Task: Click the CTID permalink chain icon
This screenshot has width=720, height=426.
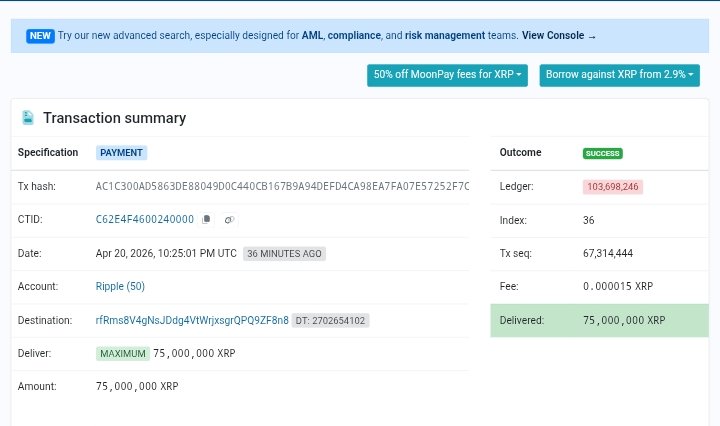Action: [229, 219]
